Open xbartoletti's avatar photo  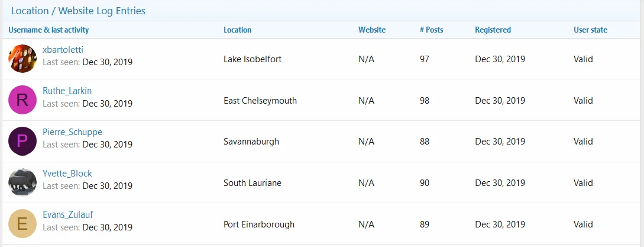click(x=22, y=59)
